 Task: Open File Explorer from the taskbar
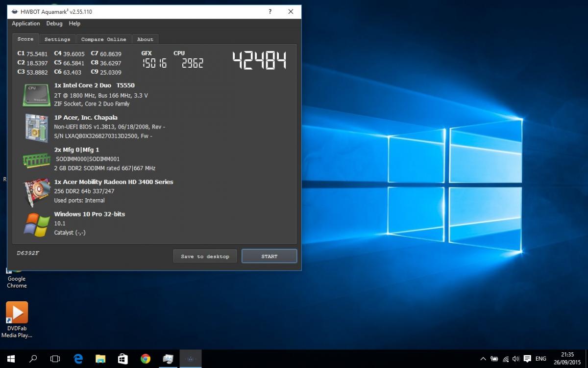(x=100, y=359)
